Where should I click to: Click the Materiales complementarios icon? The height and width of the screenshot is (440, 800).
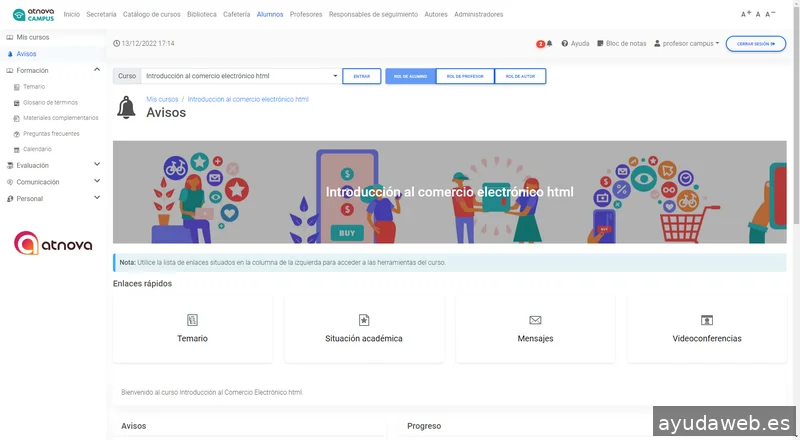point(16,118)
